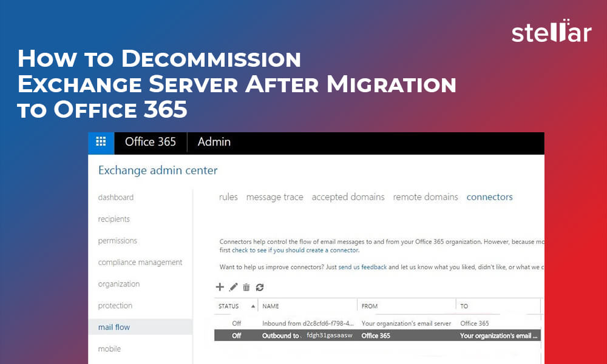Click the NAME column header

271,306
